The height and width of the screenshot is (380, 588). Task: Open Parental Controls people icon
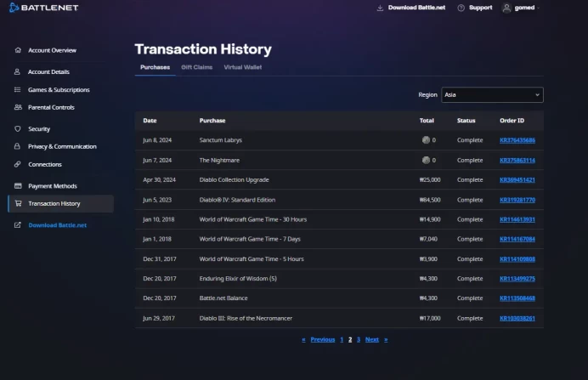(x=18, y=107)
